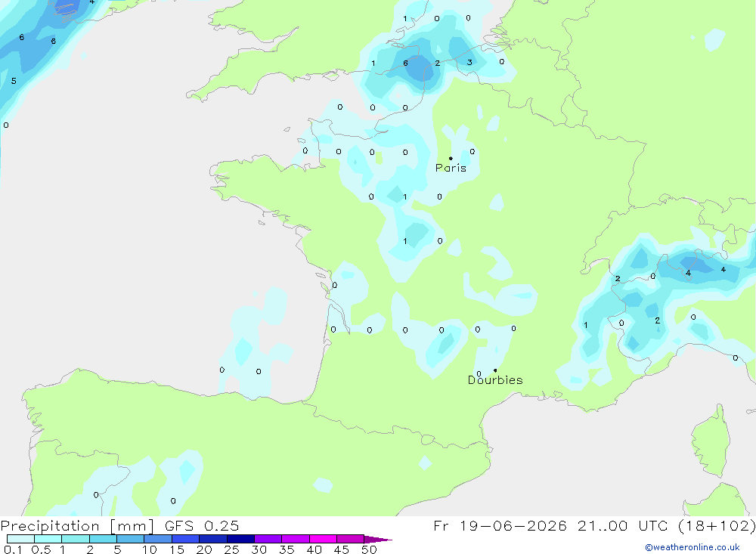Click the over-50 mm legend arrow tip
Image resolution: width=756 pixels, height=554 pixels.
(379, 540)
